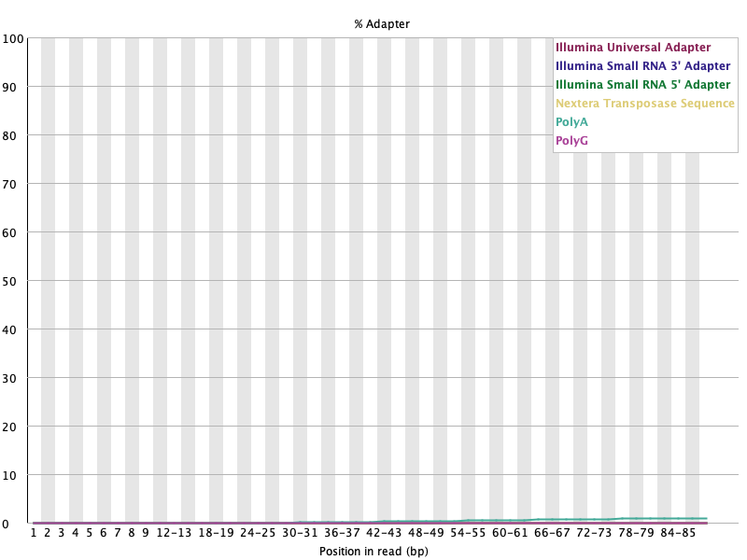
Task: Click the 50 y-axis tick label
Action: pyautogui.click(x=9, y=282)
